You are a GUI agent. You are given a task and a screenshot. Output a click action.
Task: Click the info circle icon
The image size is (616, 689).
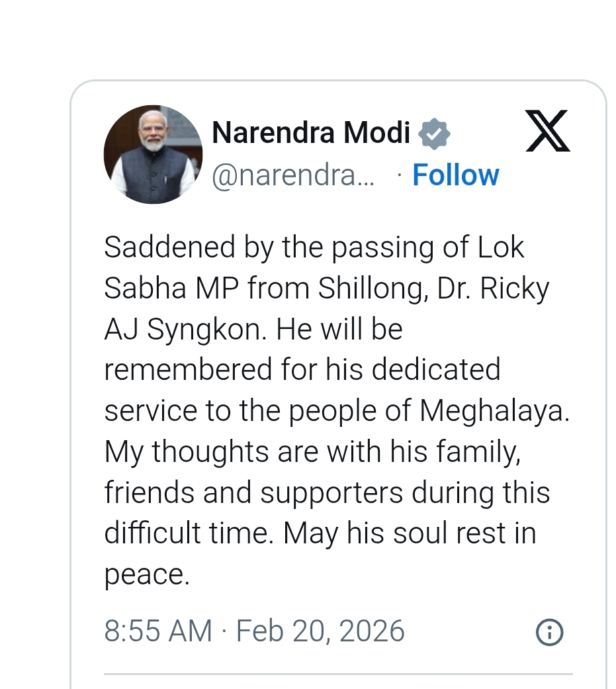[x=549, y=633]
